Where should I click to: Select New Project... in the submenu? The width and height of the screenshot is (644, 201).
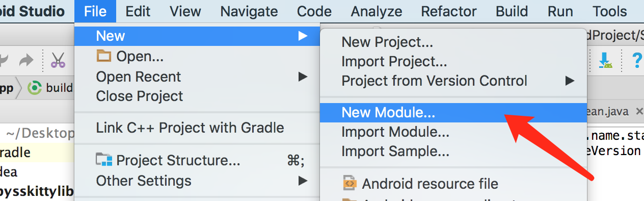point(387,42)
